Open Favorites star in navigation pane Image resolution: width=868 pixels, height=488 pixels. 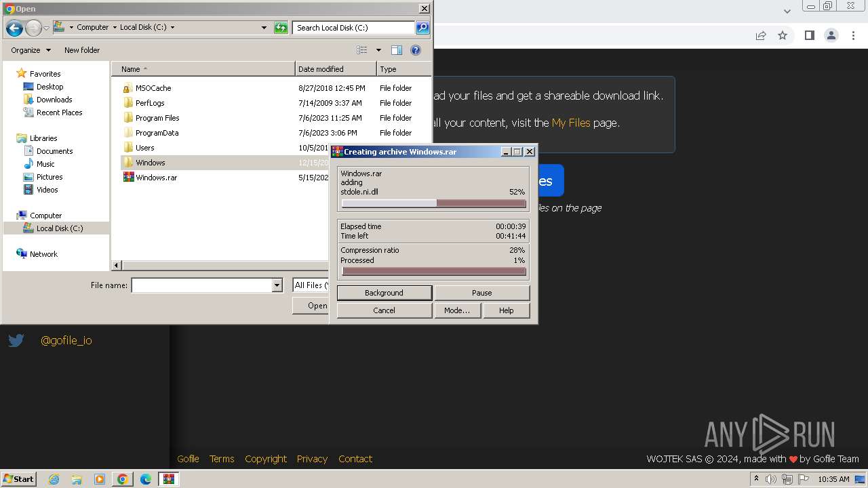coord(22,73)
